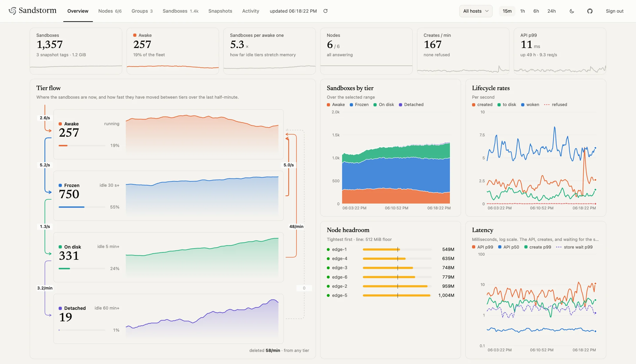Select the 15m time range

[507, 11]
